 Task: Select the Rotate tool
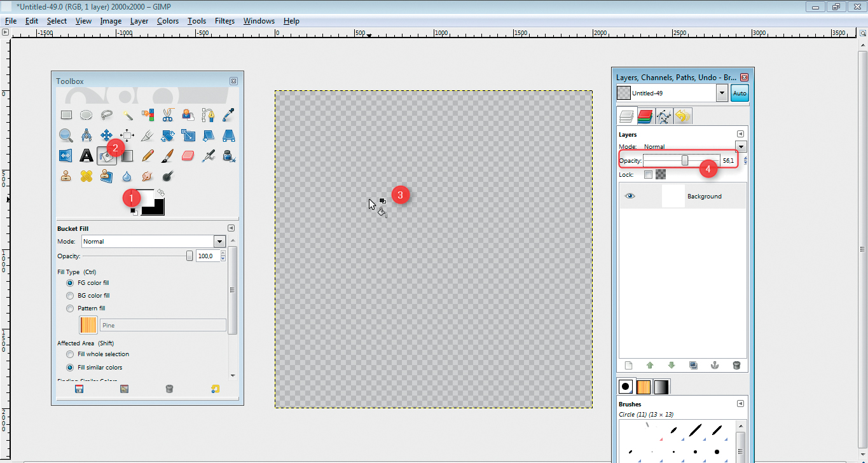[168, 135]
